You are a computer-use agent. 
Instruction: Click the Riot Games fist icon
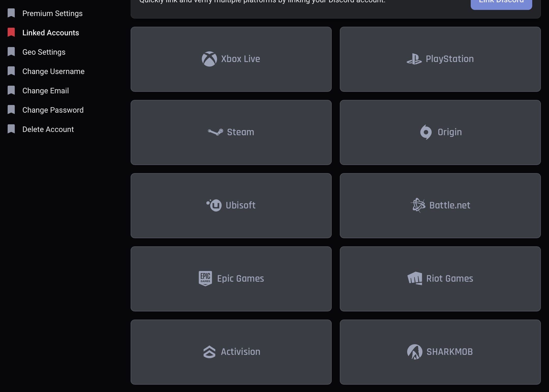415,278
